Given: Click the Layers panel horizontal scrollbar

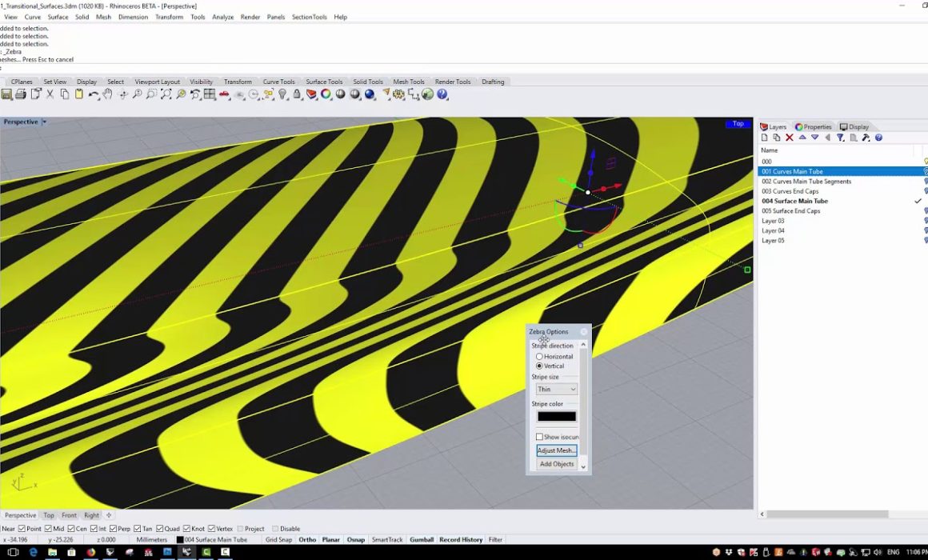Looking at the screenshot, I should point(827,514).
